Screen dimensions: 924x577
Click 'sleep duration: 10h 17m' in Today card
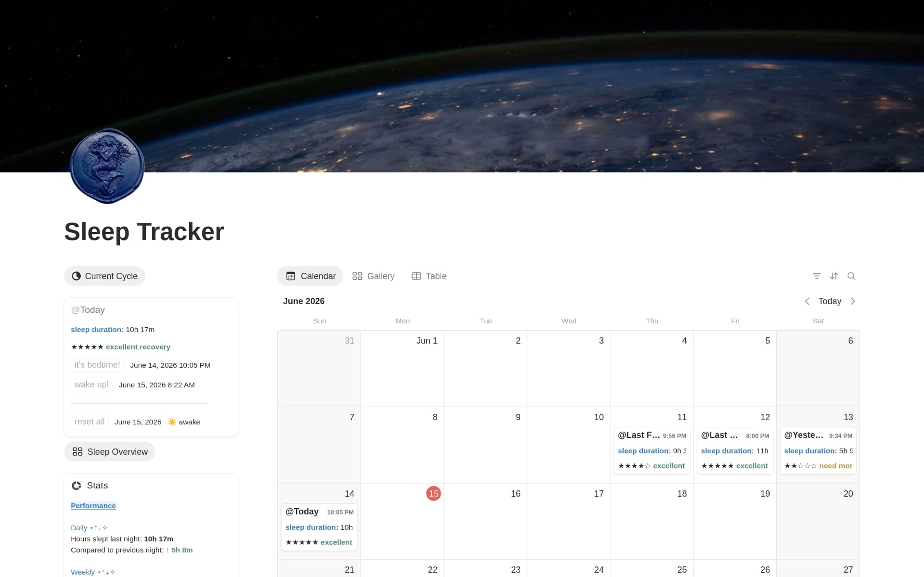[x=113, y=330]
